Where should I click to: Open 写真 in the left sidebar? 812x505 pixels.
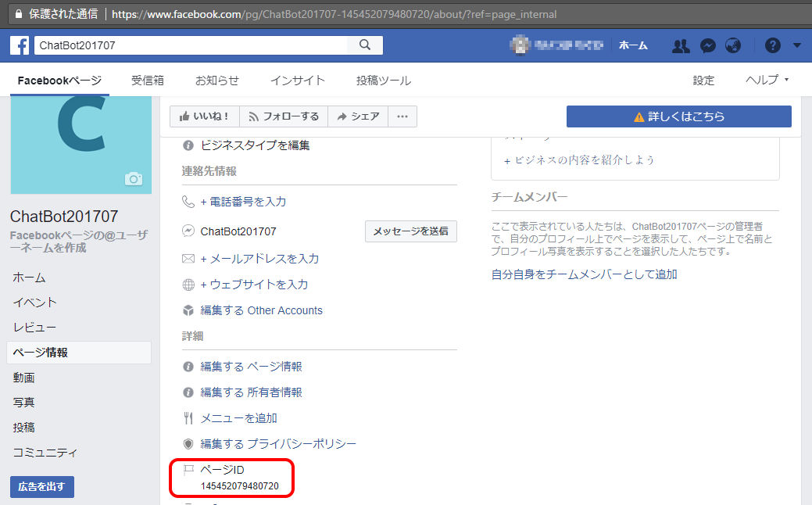coord(23,403)
